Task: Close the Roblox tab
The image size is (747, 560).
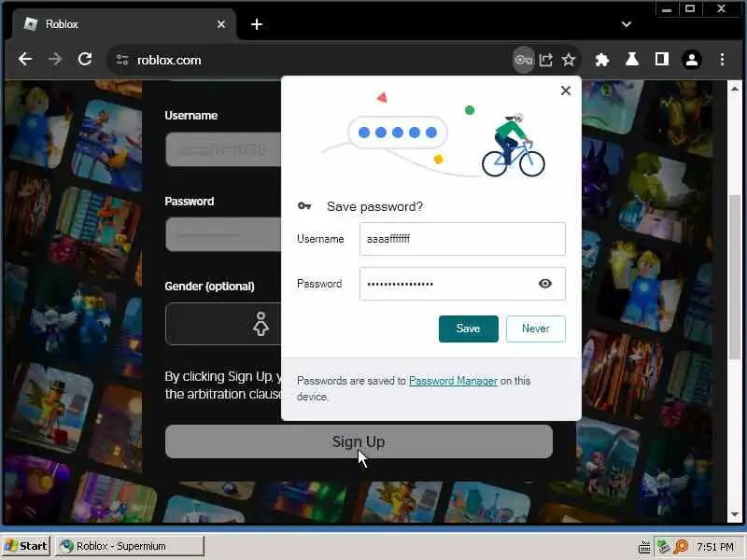Action: 221,24
